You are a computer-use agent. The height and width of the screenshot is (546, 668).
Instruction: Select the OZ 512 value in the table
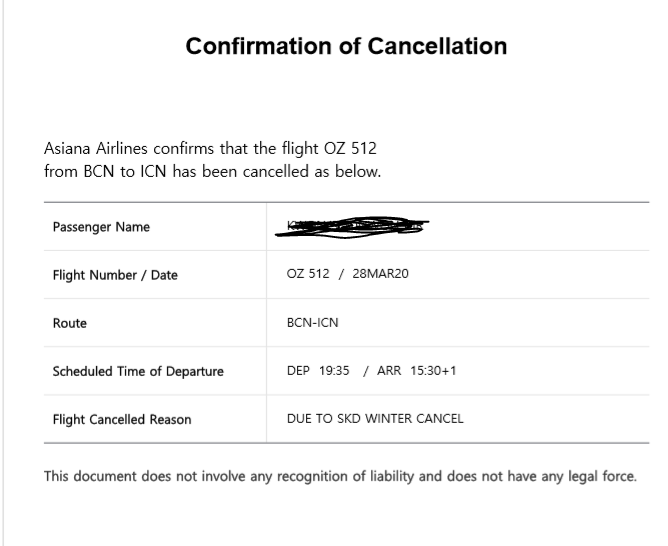[x=308, y=273]
